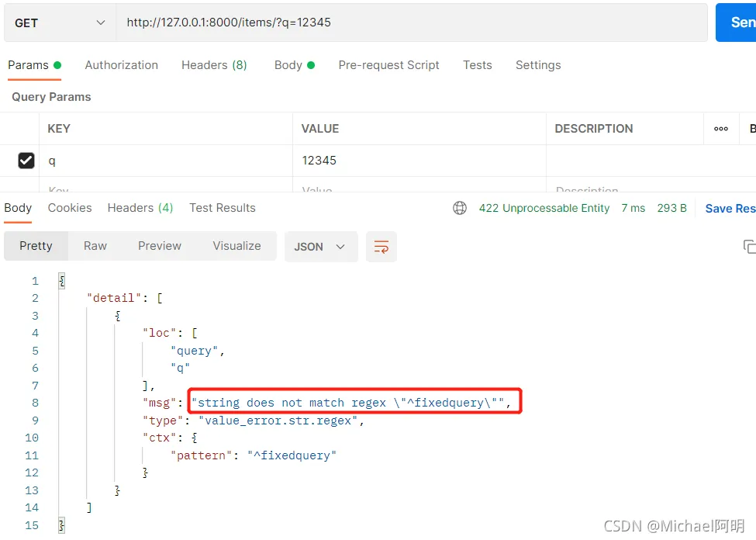Switch to the Params tab
This screenshot has height=540, width=756.
(34, 65)
